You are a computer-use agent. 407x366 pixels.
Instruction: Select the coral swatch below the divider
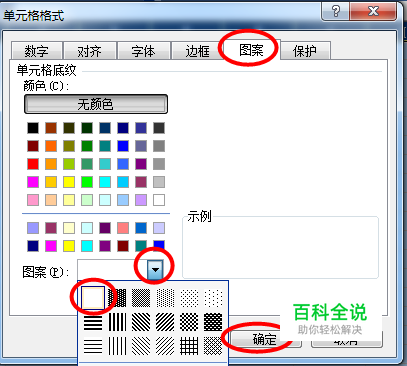[123, 228]
